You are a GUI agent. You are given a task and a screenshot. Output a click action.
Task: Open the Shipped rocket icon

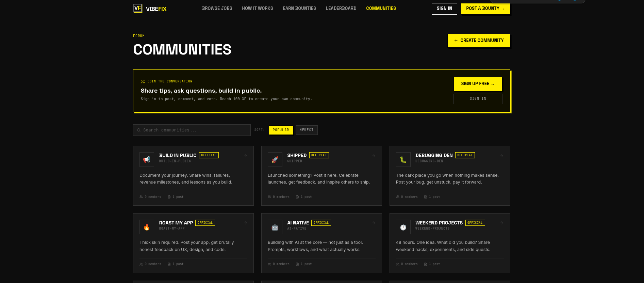275,159
